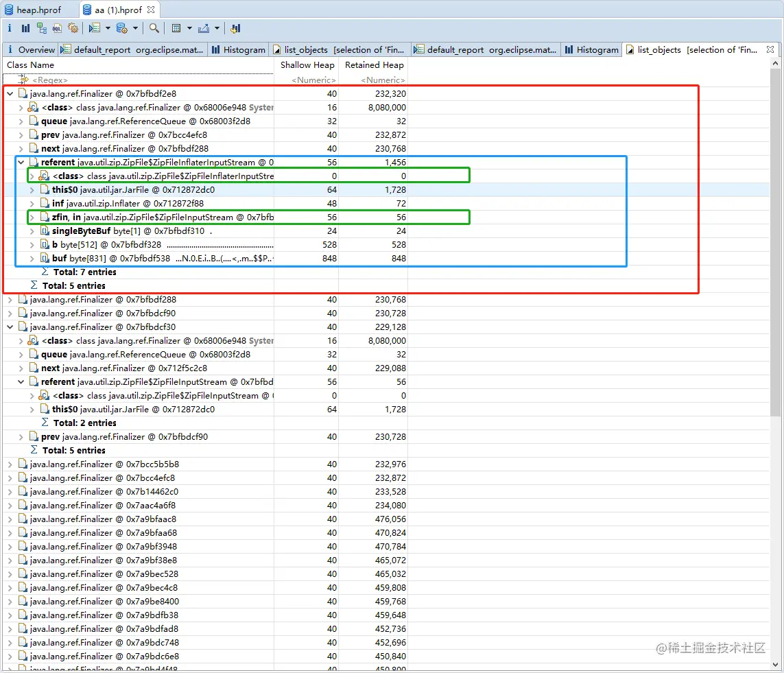The height and width of the screenshot is (673, 784).
Task: Click the Retained Heap Numeric filter field
Action: click(374, 80)
